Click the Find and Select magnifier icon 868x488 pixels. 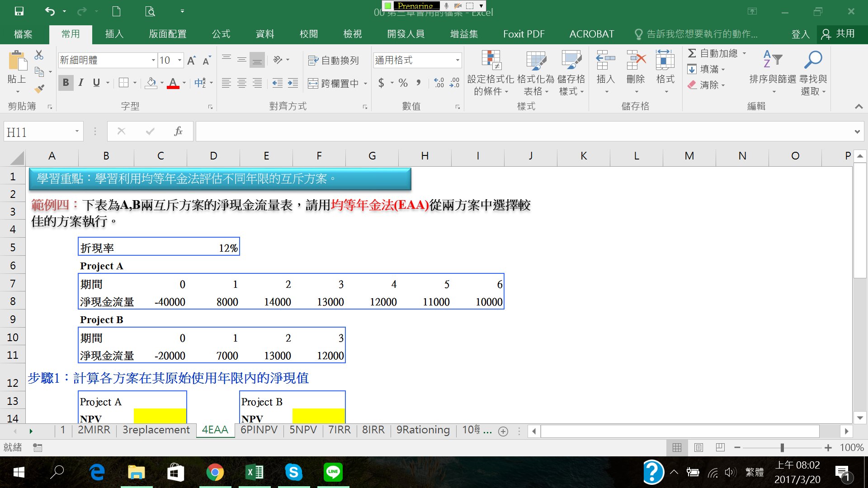coord(813,59)
